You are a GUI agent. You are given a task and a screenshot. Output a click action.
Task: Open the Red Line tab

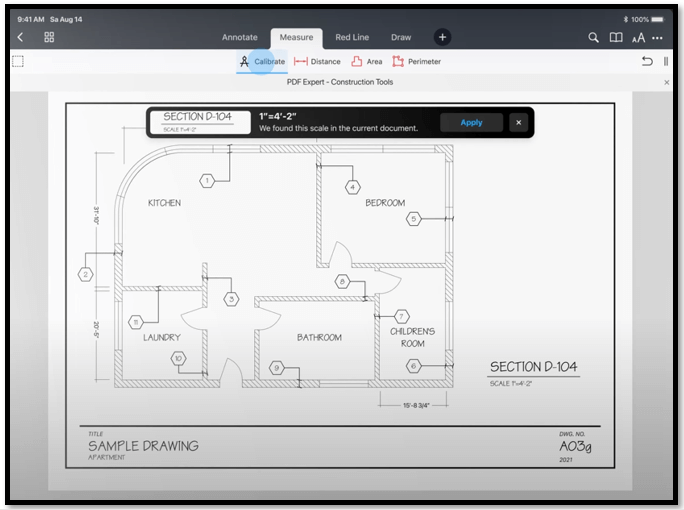pyautogui.click(x=352, y=38)
